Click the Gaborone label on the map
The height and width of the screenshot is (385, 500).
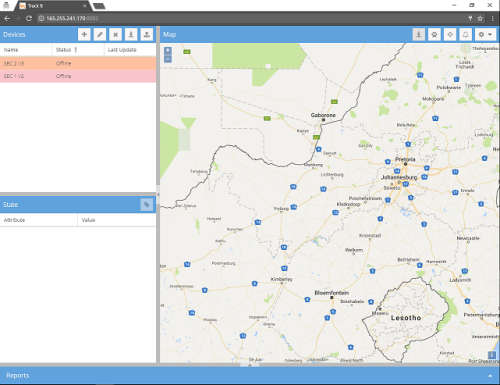[323, 115]
